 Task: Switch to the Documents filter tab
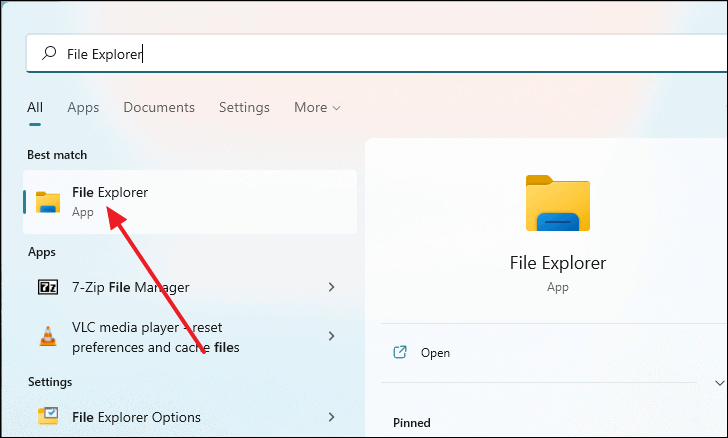click(x=159, y=107)
